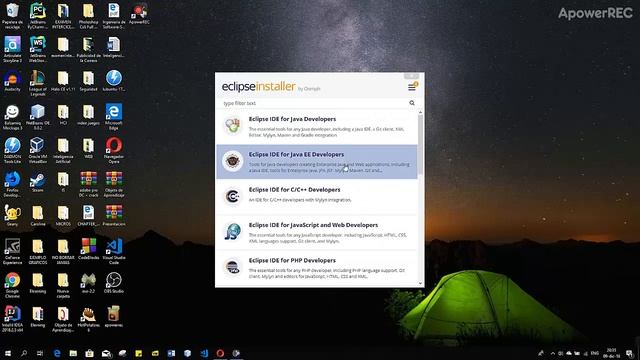Select the Audacity desktop shortcut
Image resolution: width=640 pixels, height=360 pixels.
click(12, 81)
